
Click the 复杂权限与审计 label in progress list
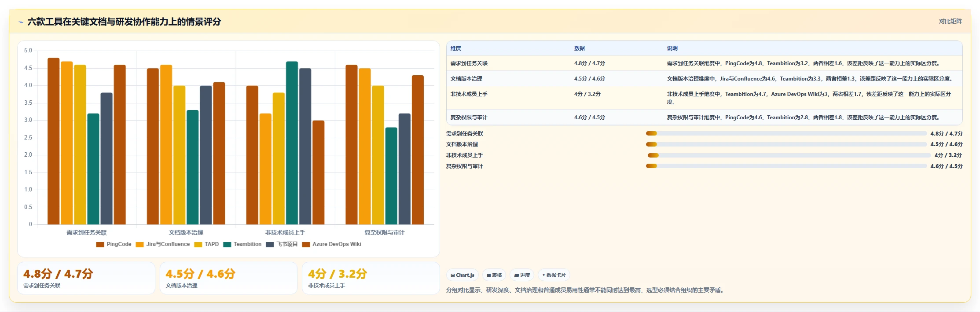[x=465, y=166]
